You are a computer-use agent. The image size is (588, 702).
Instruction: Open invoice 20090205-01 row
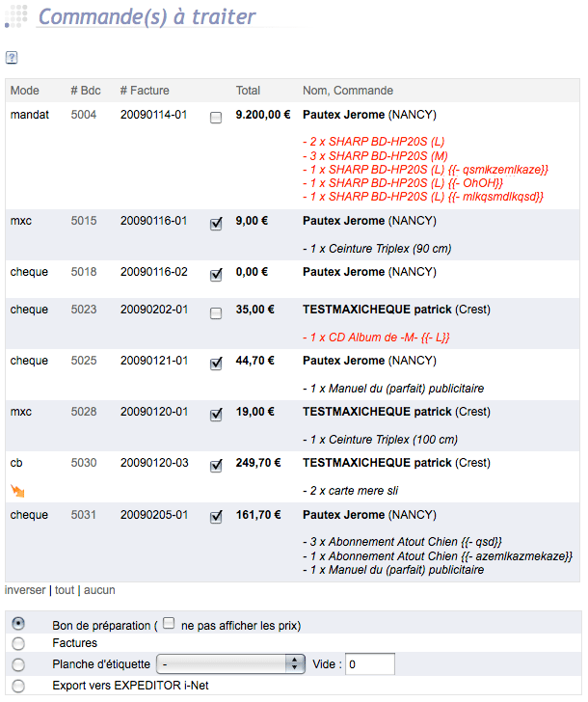pos(292,542)
